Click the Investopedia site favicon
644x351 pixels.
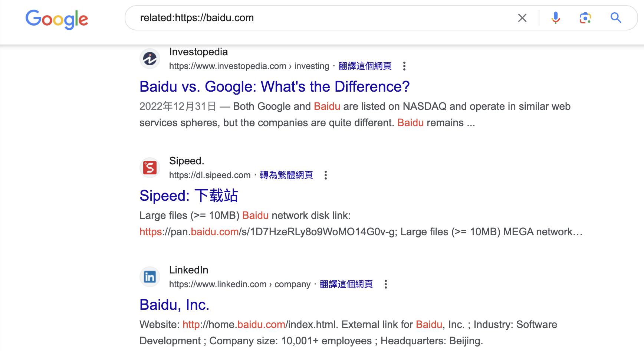(150, 59)
